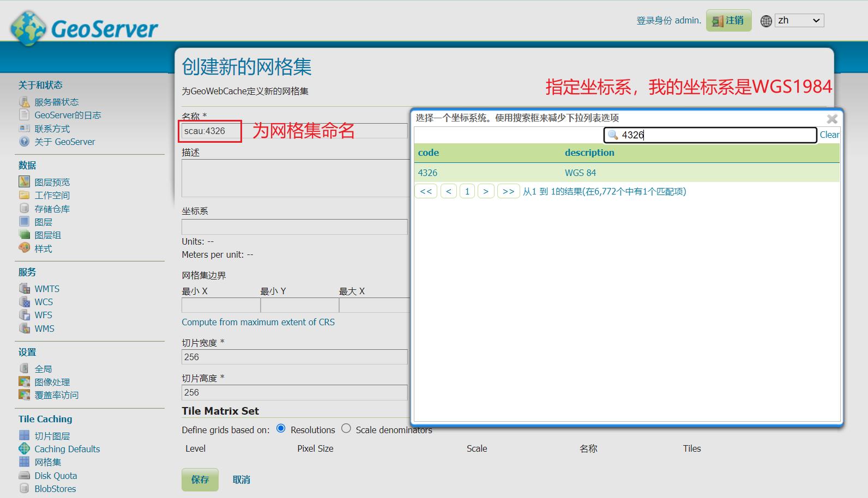Click the 描述 description text area

coord(296,178)
